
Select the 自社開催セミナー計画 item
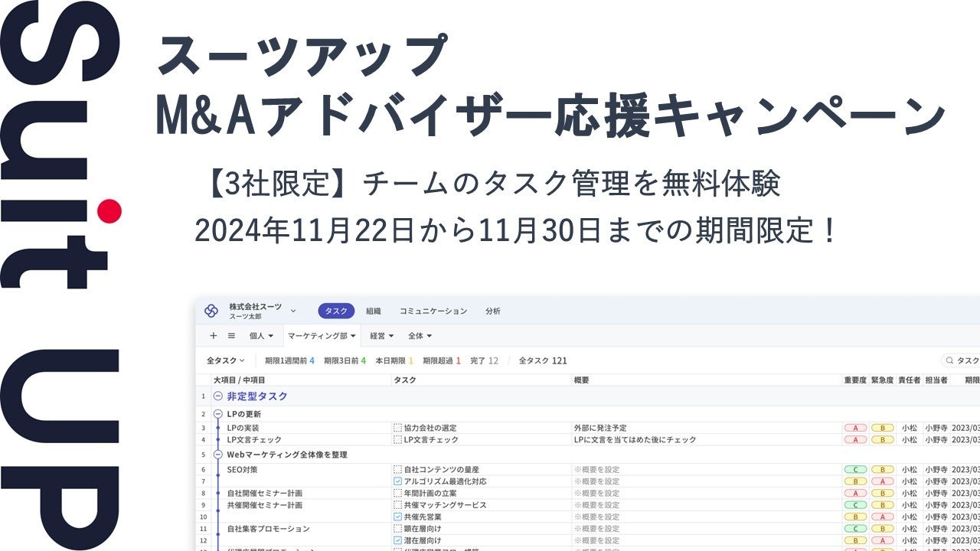(264, 494)
